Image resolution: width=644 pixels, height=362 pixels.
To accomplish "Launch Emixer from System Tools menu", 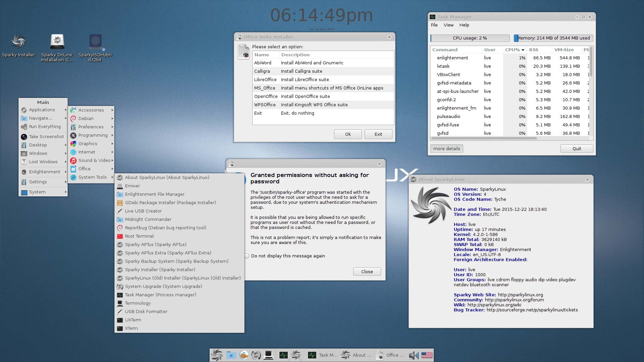I will point(179,186).
